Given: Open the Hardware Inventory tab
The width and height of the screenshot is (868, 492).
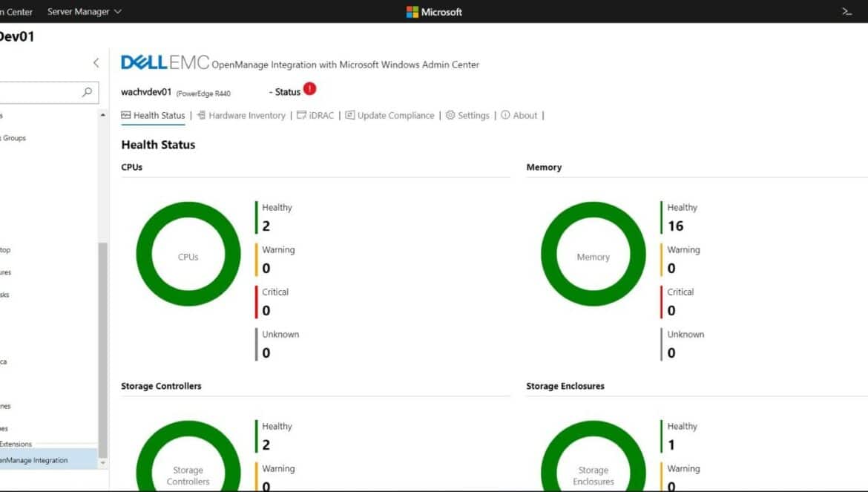Looking at the screenshot, I should 241,115.
